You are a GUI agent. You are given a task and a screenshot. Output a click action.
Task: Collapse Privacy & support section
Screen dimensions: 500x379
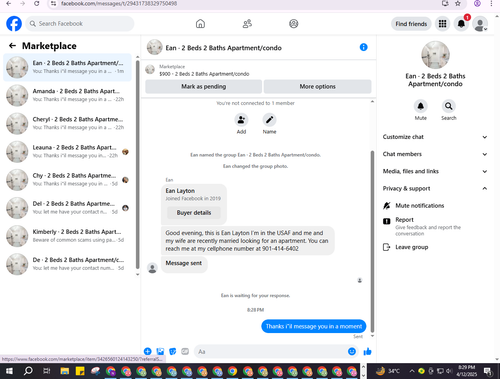click(435, 188)
